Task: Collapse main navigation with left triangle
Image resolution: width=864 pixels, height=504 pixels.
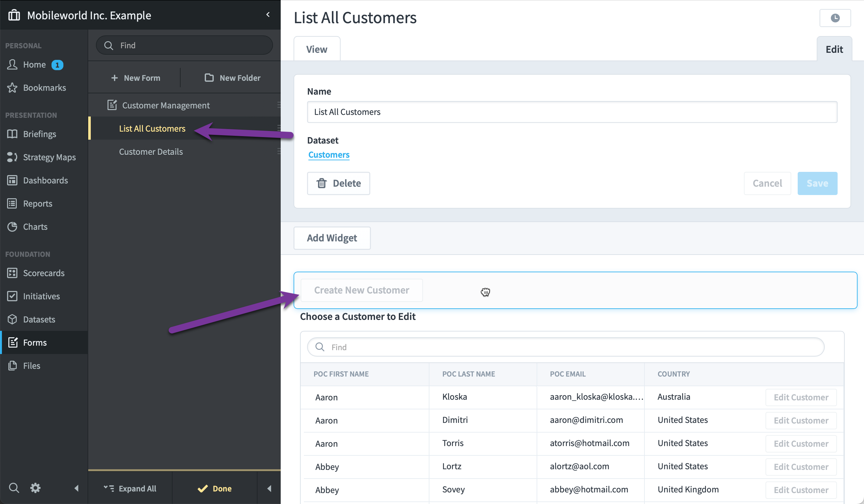Action: pos(77,488)
